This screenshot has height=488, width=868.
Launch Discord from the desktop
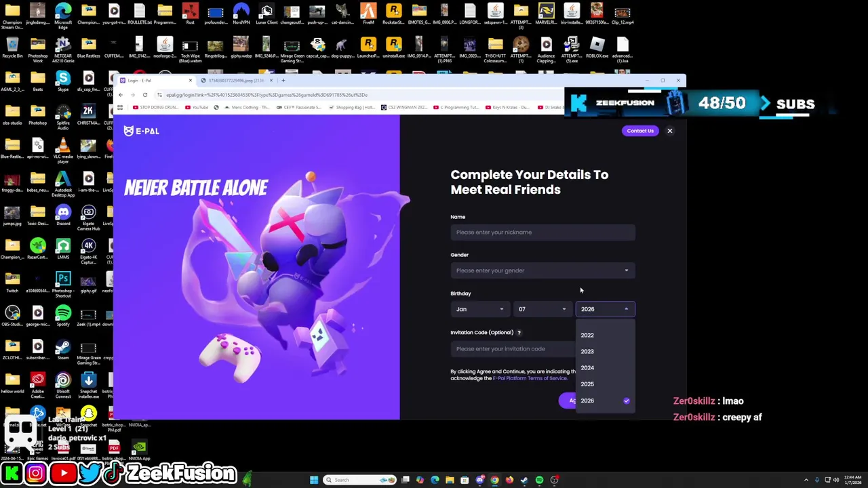pyautogui.click(x=63, y=216)
